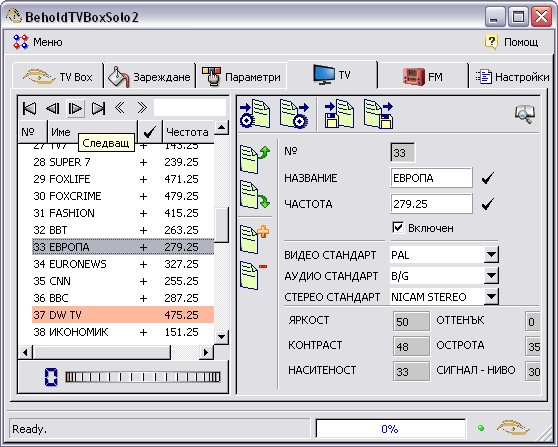Go to previous channel arrow icon
The width and height of the screenshot is (558, 447).
click(53, 108)
